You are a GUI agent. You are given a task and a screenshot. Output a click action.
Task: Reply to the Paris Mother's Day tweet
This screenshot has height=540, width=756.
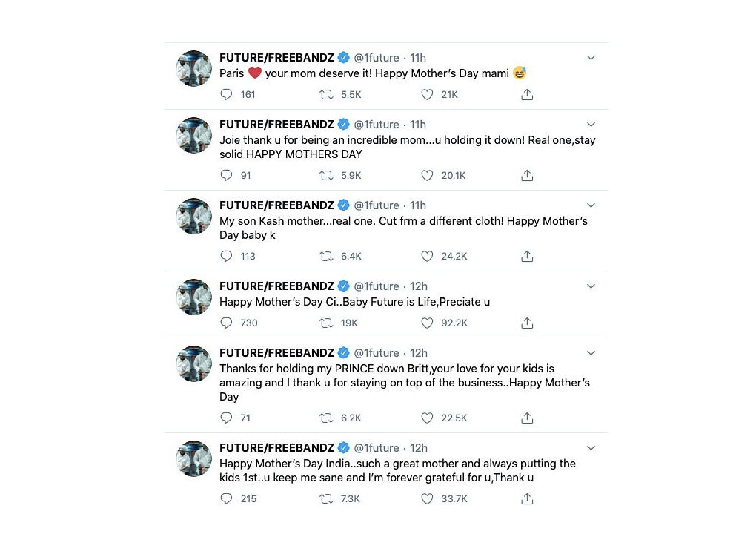[227, 95]
